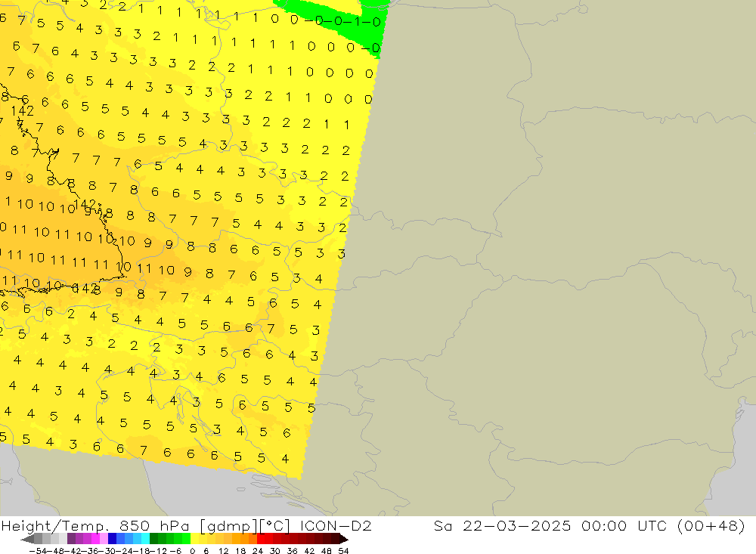Select the cyan legend swatch above -18
Viewport: 756px width, 554px height.
145,539
